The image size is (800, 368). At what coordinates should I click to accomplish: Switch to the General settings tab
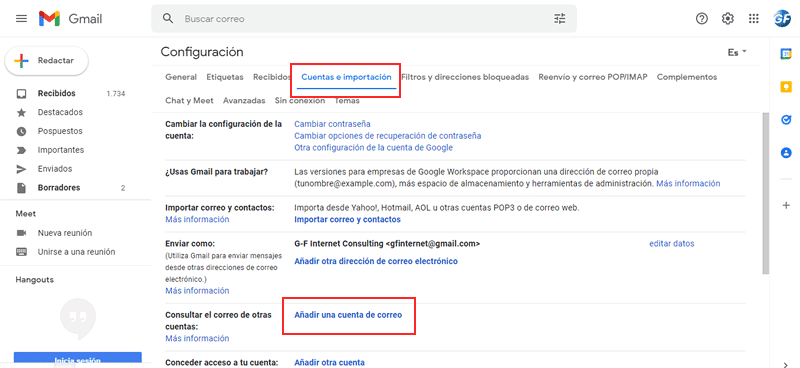click(x=181, y=77)
